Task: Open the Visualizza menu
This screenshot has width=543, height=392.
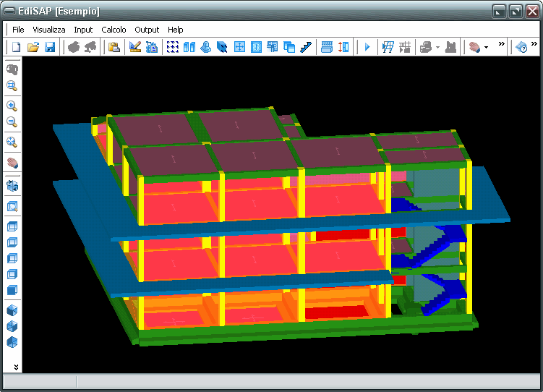Action: point(49,30)
